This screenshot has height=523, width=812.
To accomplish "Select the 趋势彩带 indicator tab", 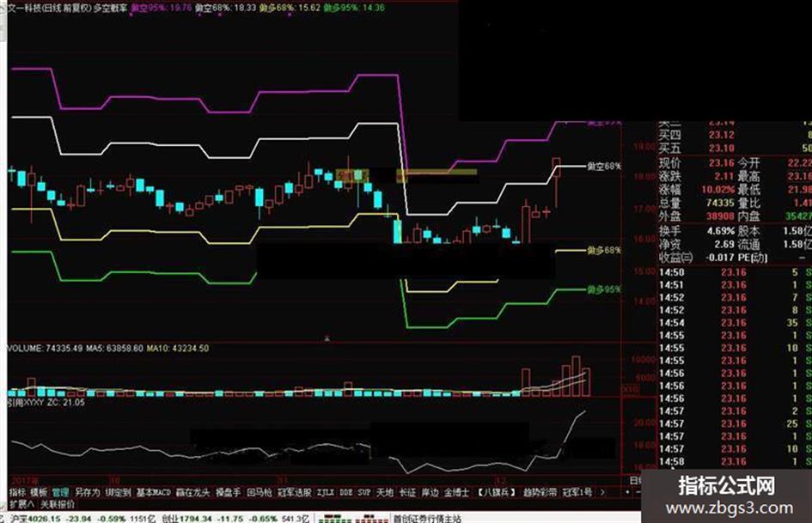I will pyautogui.click(x=540, y=492).
